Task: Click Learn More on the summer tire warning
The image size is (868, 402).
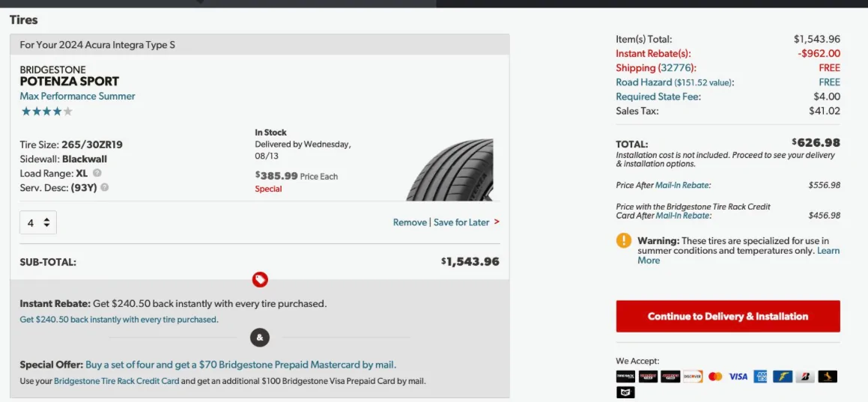Action: (x=828, y=251)
